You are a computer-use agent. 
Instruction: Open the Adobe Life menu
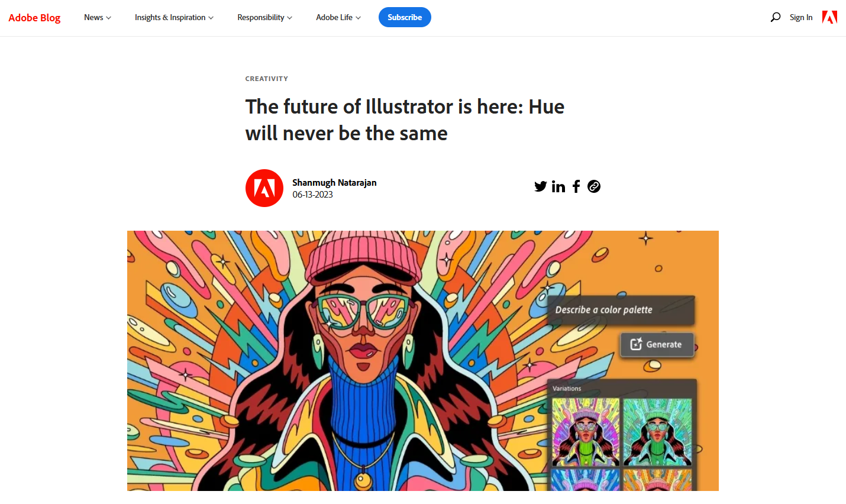338,17
